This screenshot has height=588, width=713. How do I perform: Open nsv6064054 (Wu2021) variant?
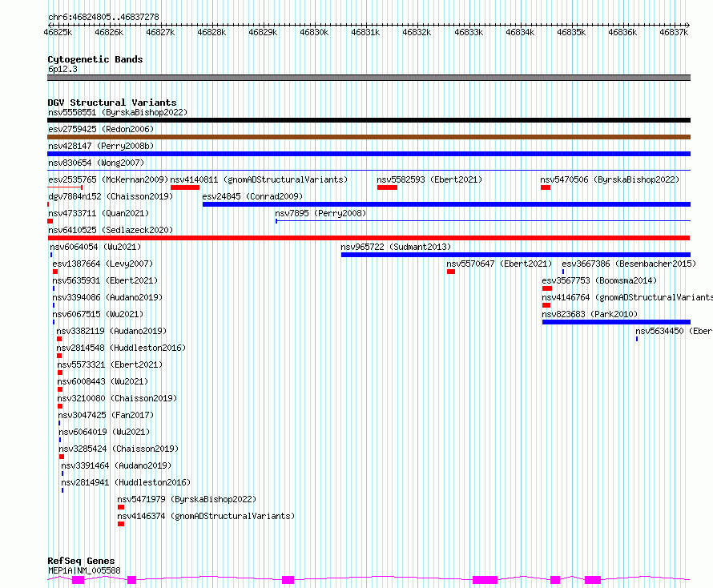point(95,247)
